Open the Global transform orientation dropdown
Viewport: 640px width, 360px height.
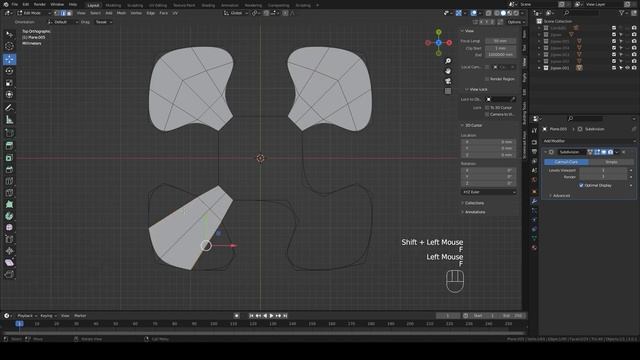[236, 13]
